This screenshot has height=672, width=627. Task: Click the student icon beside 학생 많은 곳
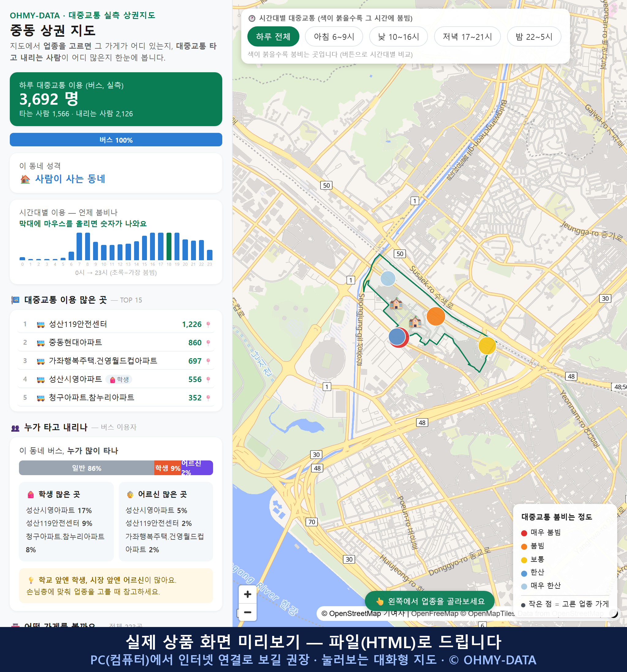coord(31,494)
